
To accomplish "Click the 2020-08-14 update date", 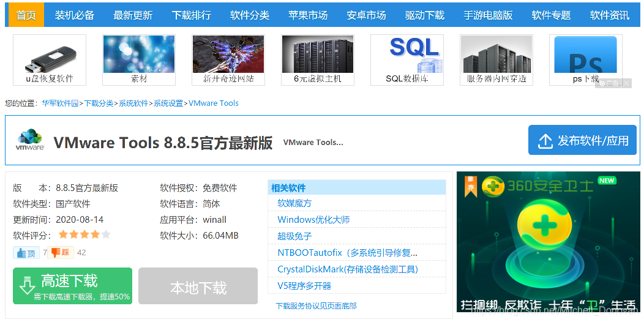I will (x=80, y=220).
